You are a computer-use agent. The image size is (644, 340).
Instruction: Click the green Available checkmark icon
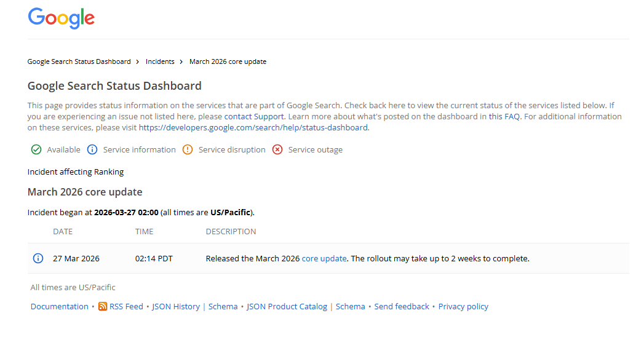point(36,149)
